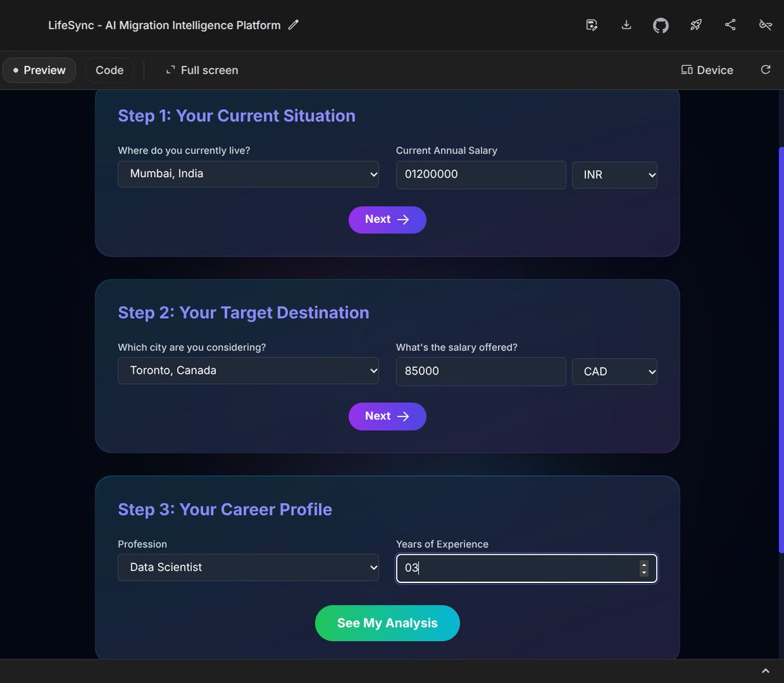
Task: Click the Next button in Step 1
Action: pos(387,220)
